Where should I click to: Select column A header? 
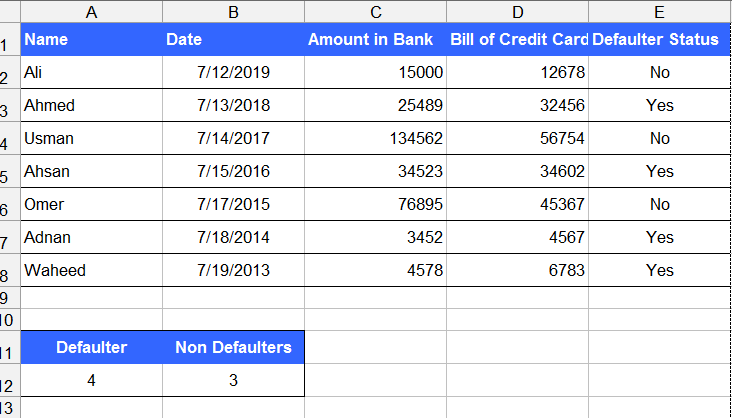pyautogui.click(x=91, y=11)
